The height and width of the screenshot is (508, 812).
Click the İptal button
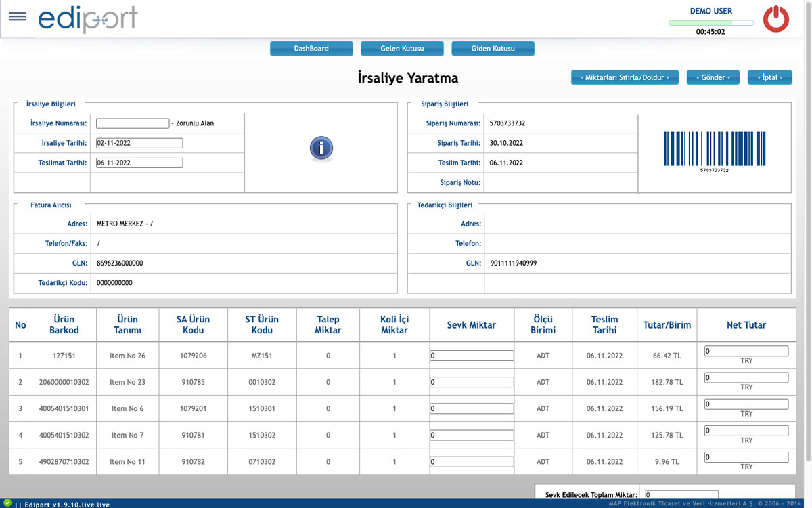pyautogui.click(x=770, y=78)
